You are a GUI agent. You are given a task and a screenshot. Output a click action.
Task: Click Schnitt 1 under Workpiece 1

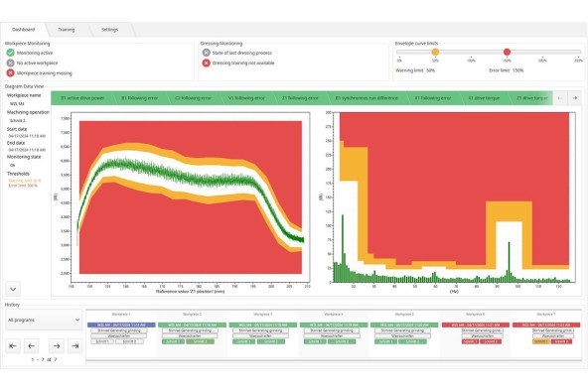tap(102, 341)
